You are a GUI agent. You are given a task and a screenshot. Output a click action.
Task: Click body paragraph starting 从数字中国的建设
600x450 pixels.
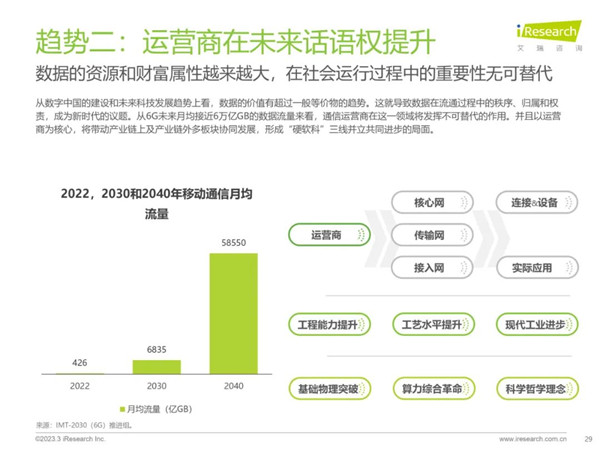[x=298, y=116]
